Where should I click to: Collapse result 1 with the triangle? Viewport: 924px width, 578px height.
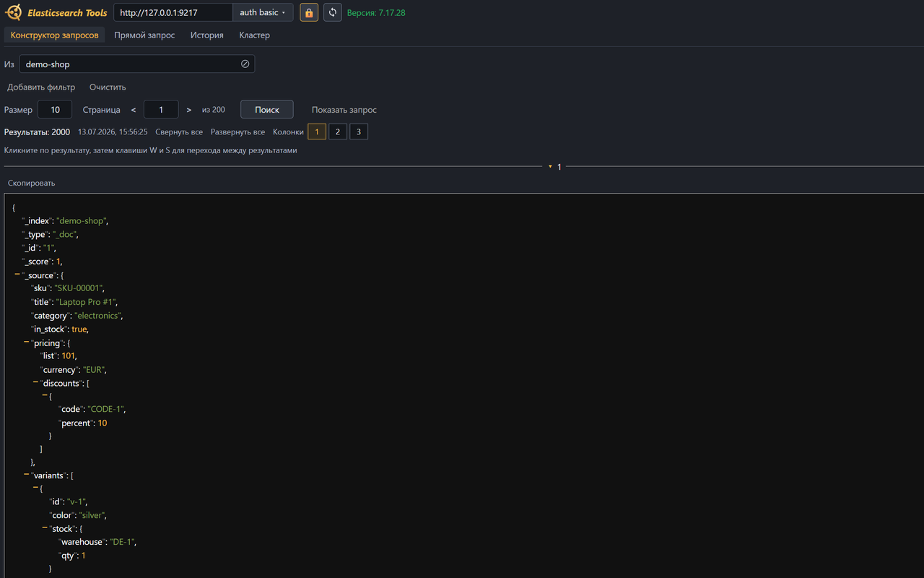[550, 167]
